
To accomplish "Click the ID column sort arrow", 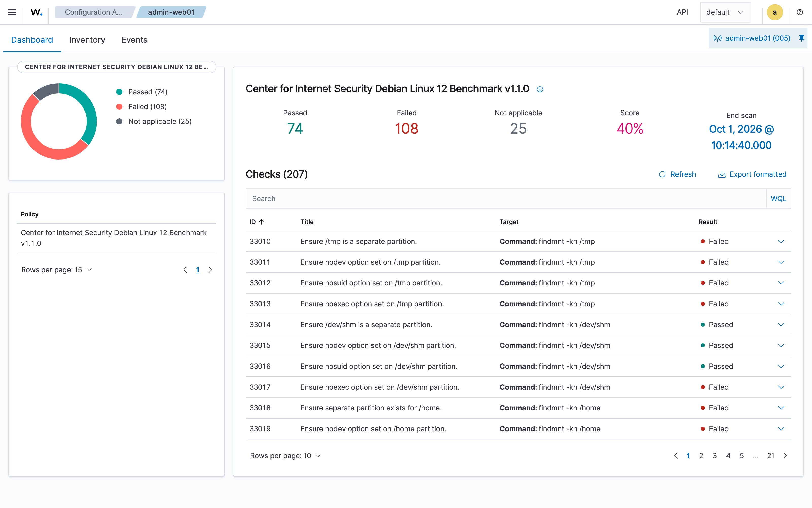I will pos(262,222).
